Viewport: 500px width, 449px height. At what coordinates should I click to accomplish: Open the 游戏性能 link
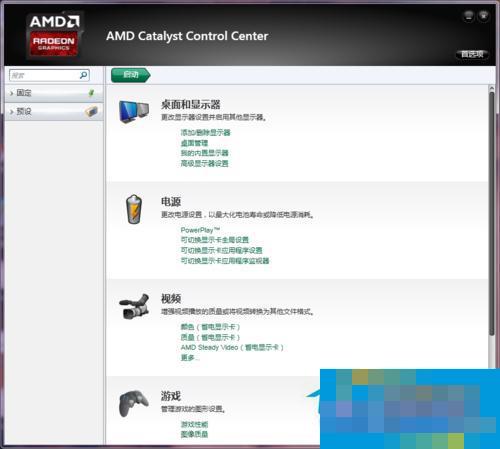[x=194, y=424]
